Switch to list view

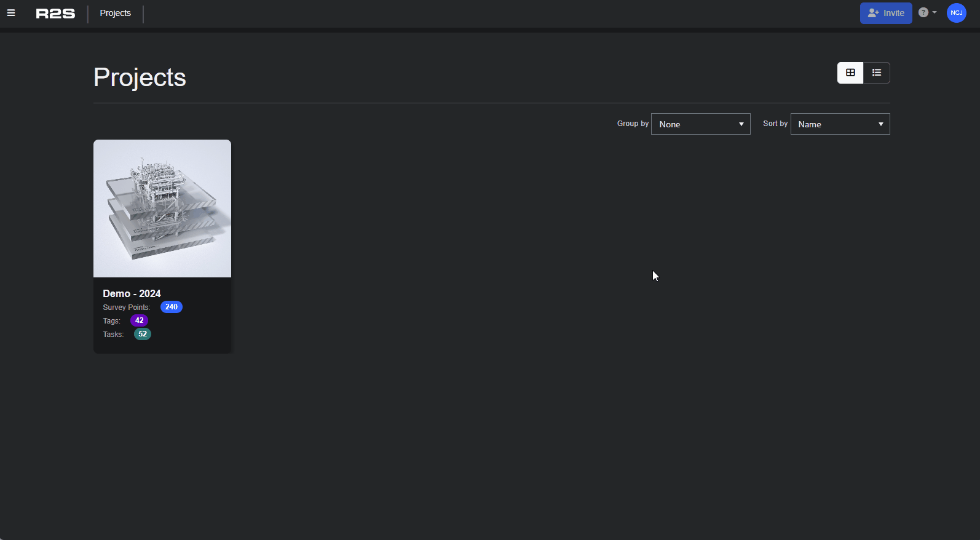coord(877,73)
